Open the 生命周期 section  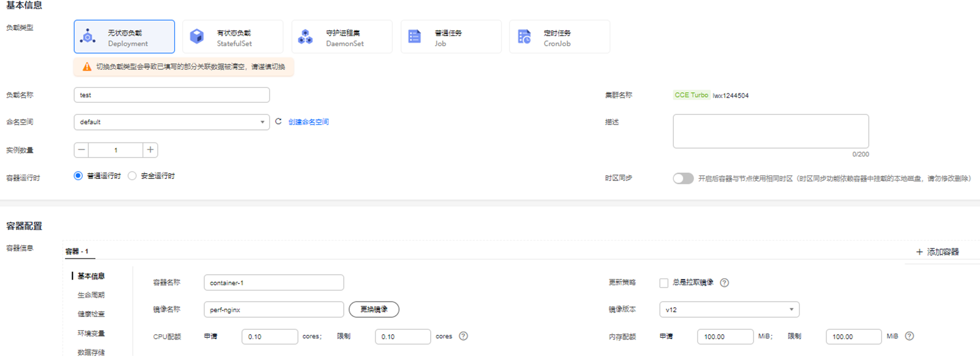[x=91, y=295]
